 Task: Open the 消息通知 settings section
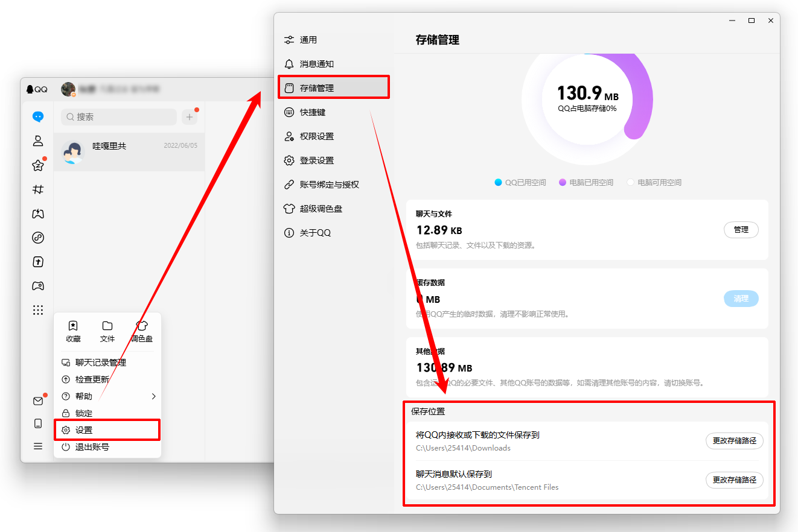pos(334,64)
